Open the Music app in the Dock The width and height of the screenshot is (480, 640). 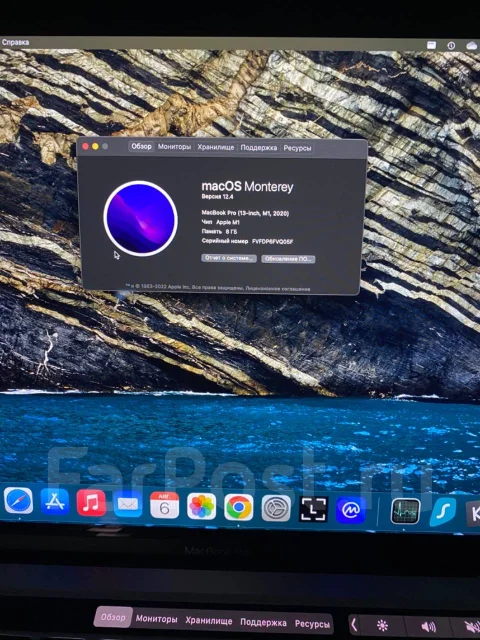(91, 503)
